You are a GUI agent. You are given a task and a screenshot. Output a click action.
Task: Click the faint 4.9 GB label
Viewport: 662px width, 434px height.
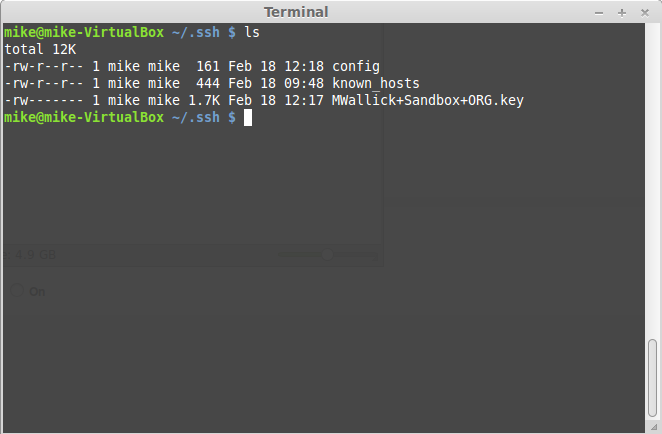(x=35, y=255)
